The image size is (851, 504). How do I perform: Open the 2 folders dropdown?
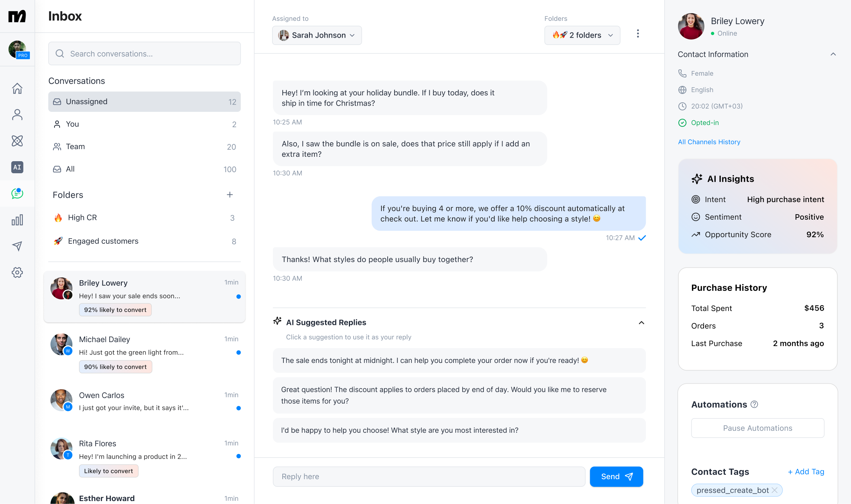pos(582,35)
